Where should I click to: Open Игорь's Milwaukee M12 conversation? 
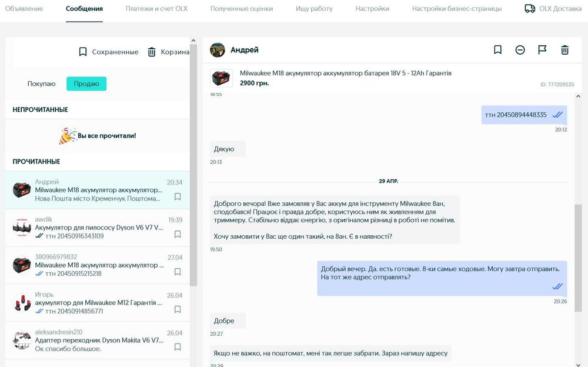[98, 303]
